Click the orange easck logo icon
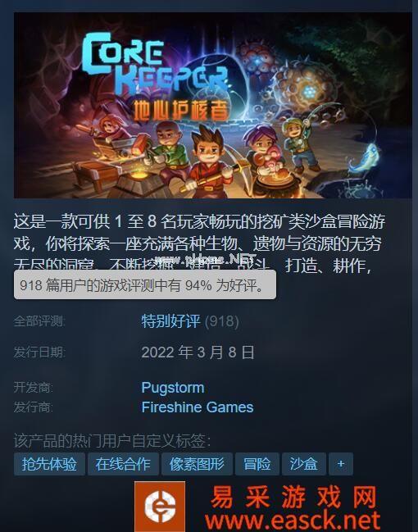 coord(160,507)
